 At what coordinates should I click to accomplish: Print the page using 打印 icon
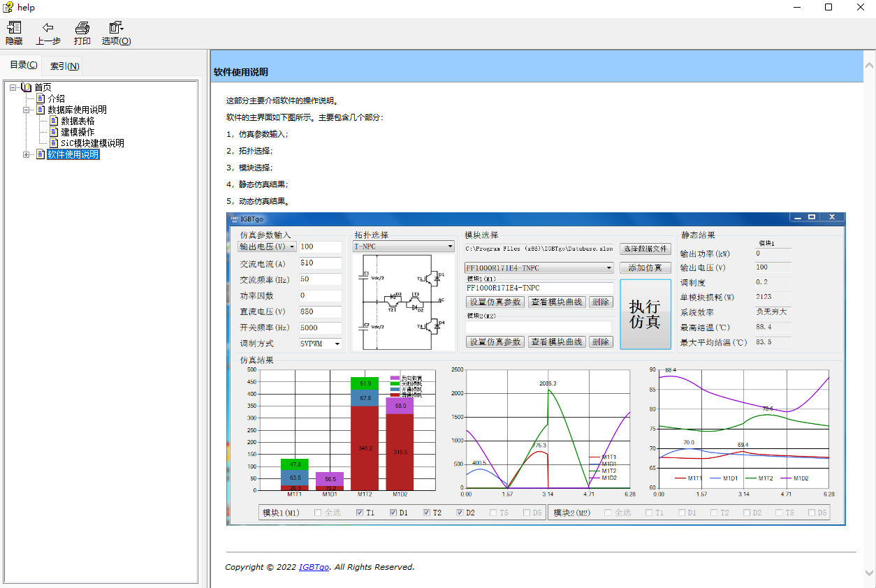tap(82, 34)
